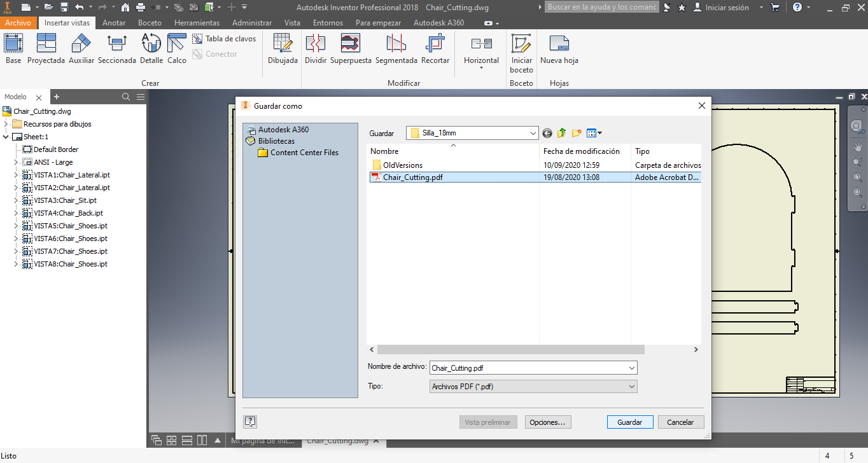Open the Archivo menu

(x=18, y=22)
